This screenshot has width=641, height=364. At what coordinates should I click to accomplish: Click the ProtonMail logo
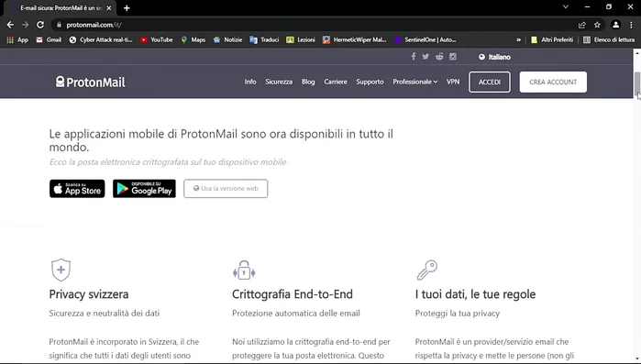pyautogui.click(x=91, y=83)
